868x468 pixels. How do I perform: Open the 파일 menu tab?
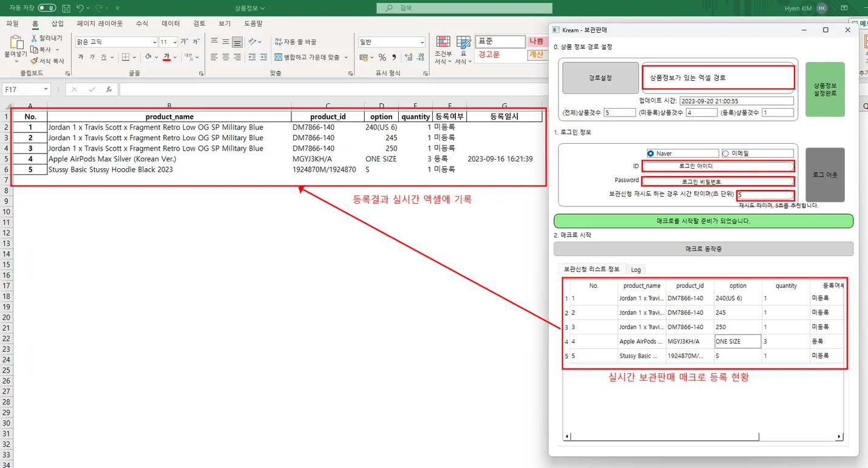12,23
